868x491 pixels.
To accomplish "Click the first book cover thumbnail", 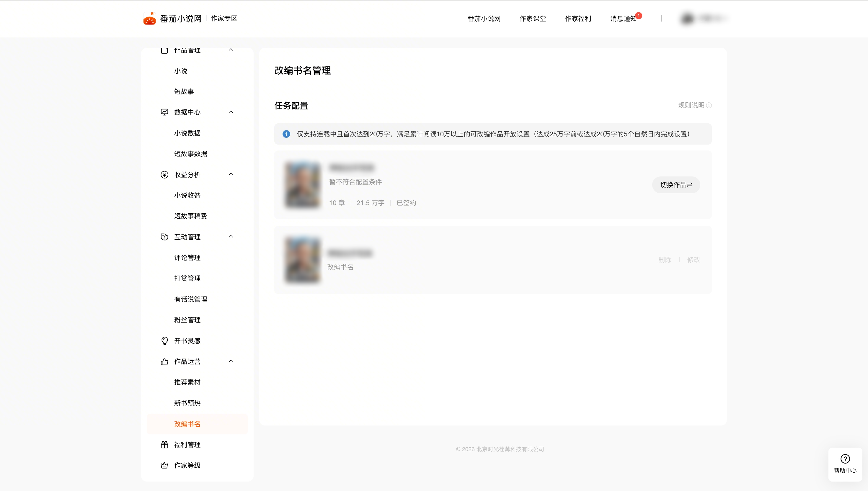I will click(x=302, y=185).
